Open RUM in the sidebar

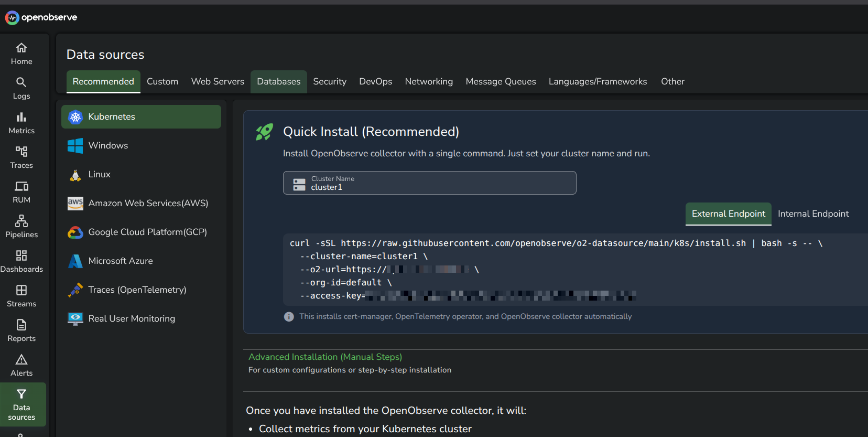pos(21,192)
